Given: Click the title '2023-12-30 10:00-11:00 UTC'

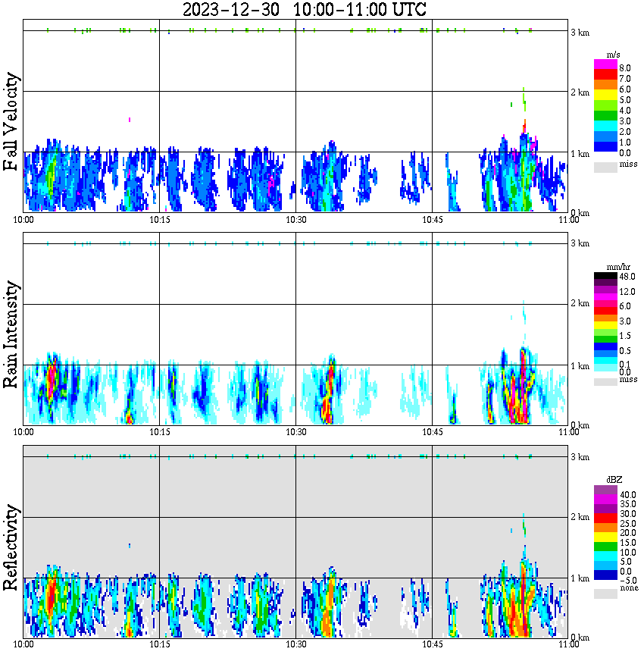Looking at the screenshot, I should (x=304, y=9).
